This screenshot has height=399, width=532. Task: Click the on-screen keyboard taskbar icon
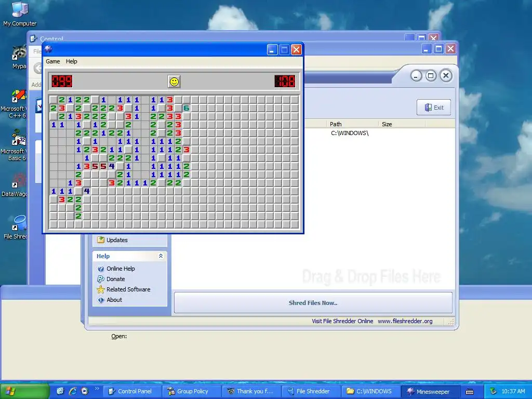pos(470,392)
